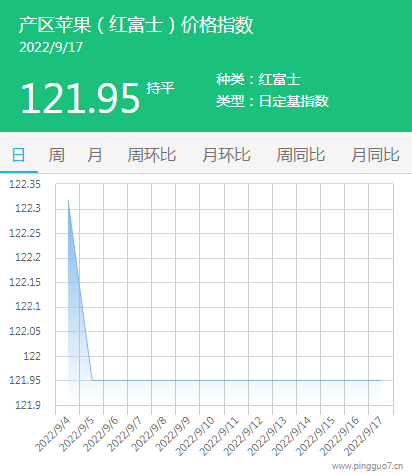The width and height of the screenshot is (412, 475).
Task: Switch to the 周 weekly tab
Action: coord(57,155)
